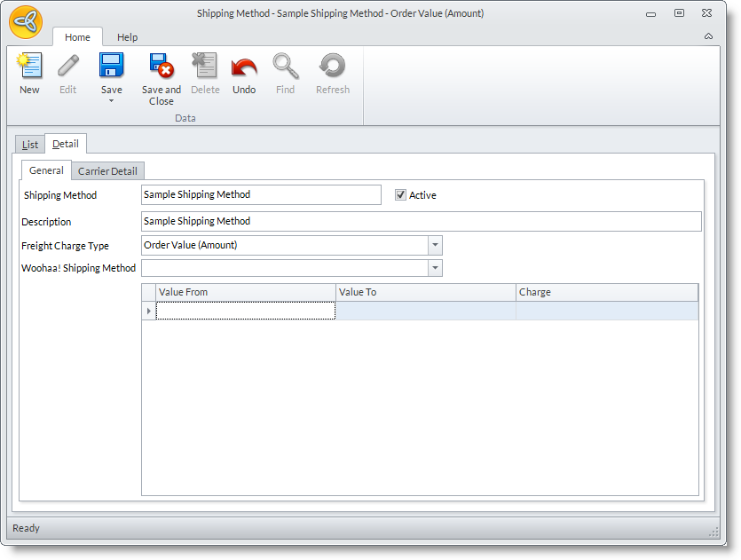Click the Edit pencil icon
The height and width of the screenshot is (560, 741).
tap(68, 67)
